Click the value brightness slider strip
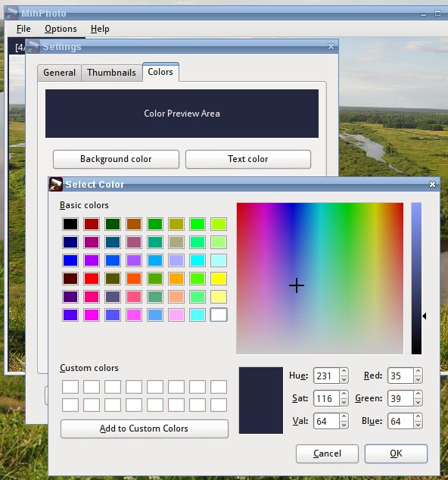The image size is (448, 480). [416, 279]
